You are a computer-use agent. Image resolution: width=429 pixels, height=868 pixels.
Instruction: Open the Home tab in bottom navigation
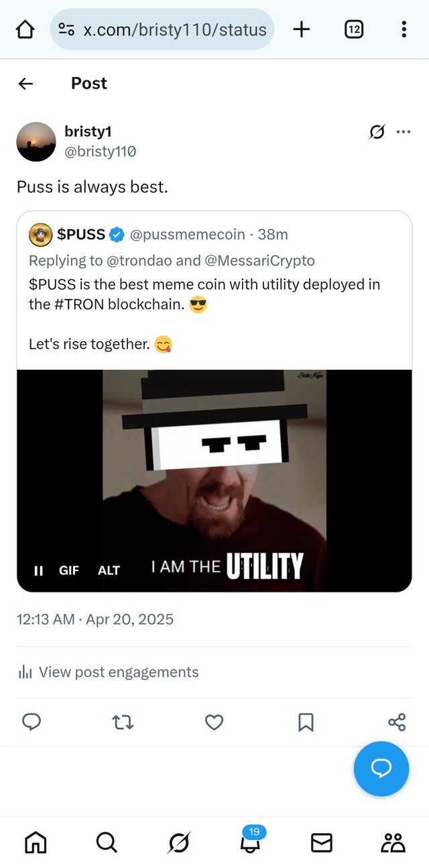click(36, 842)
